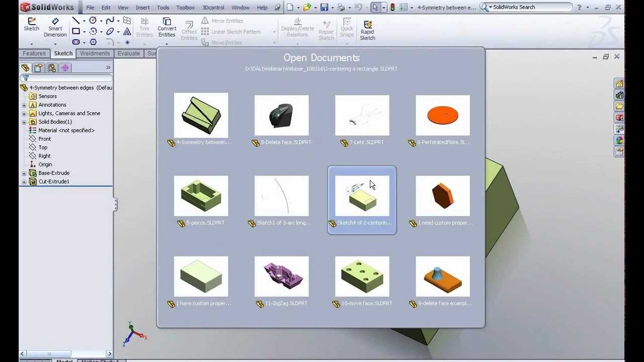Open the 9-delete face example thumbnail
Image resolution: width=644 pixels, height=362 pixels.
pyautogui.click(x=442, y=276)
